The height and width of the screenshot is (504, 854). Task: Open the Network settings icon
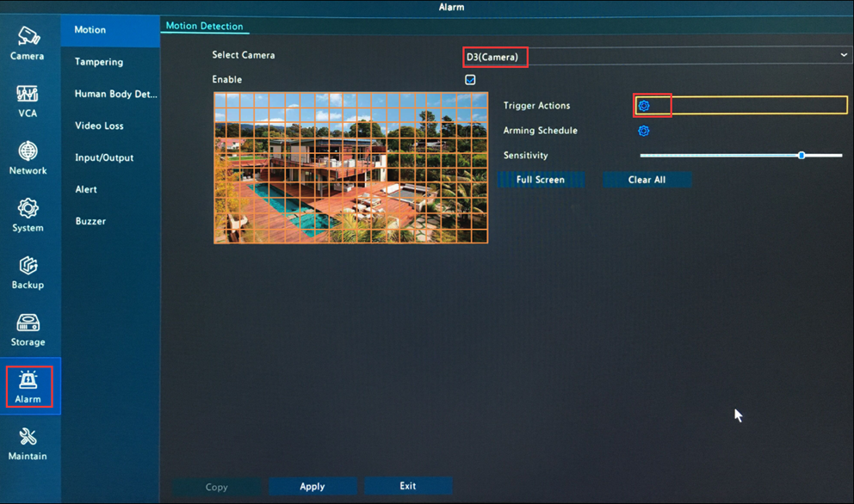[x=28, y=151]
